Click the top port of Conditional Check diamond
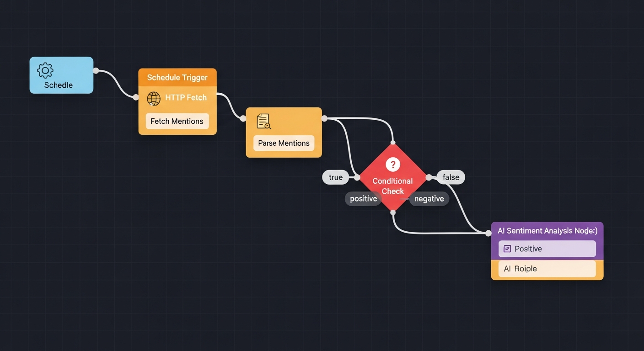644x351 pixels. click(393, 143)
